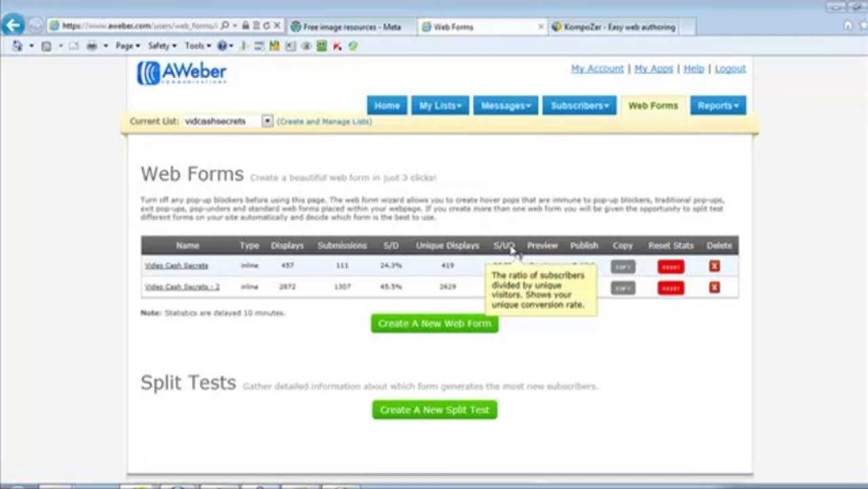Click the browser Forward arrow button
868x489 pixels.
[35, 26]
